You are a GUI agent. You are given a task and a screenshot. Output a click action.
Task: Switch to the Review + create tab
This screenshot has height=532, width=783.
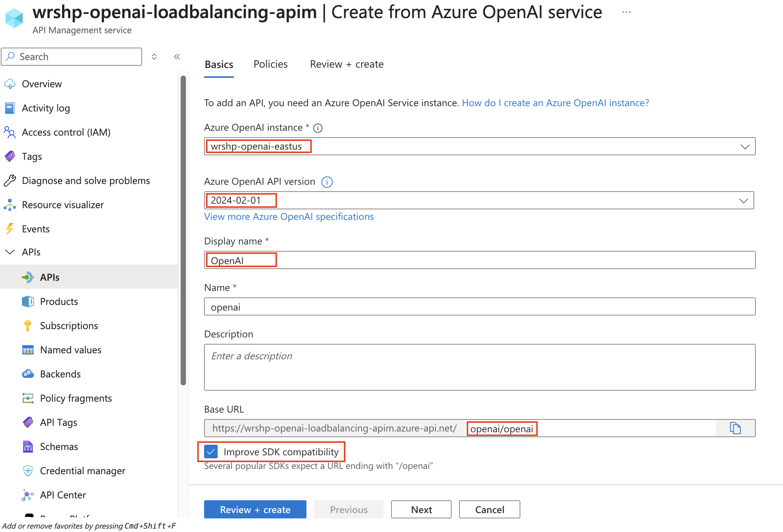coord(347,64)
